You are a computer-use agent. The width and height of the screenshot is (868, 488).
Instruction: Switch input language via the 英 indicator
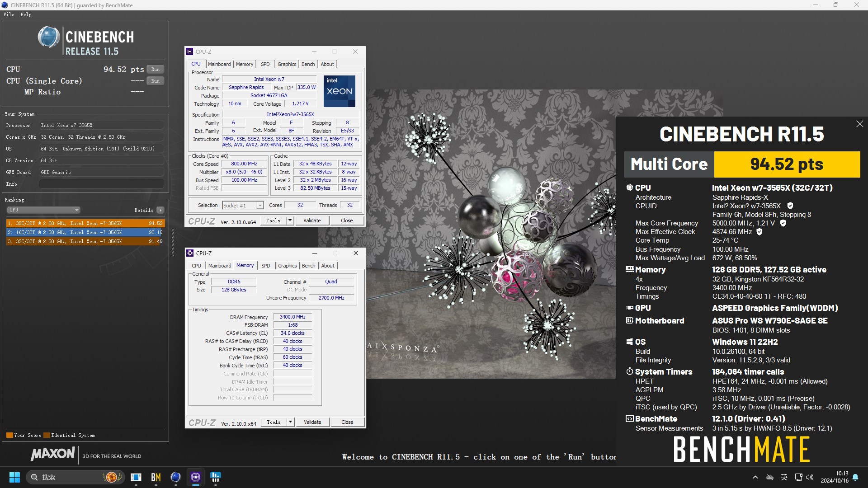784,477
